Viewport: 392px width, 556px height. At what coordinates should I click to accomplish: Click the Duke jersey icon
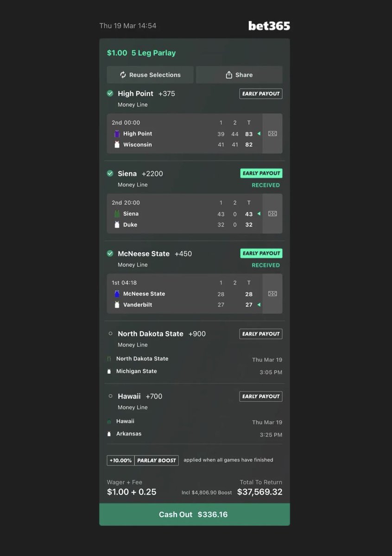click(x=117, y=225)
